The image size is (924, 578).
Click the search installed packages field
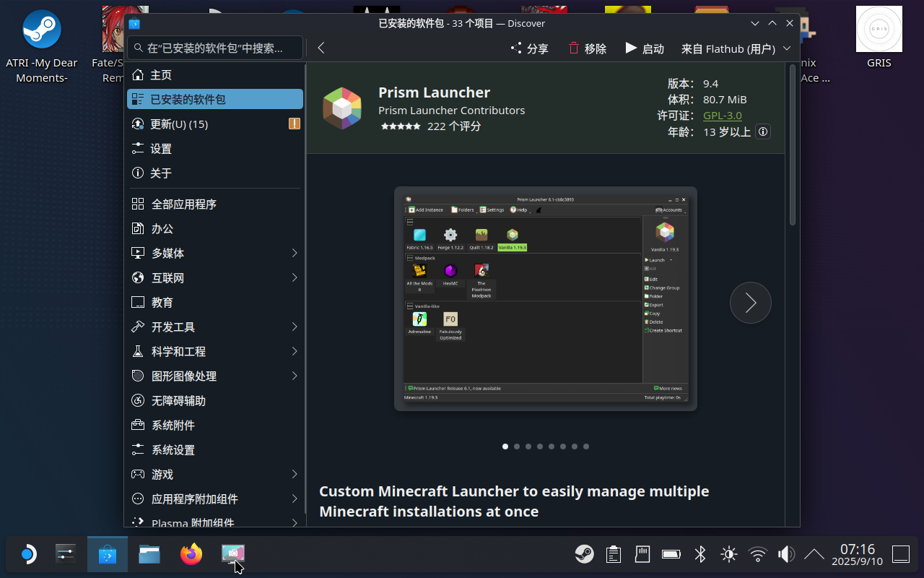click(215, 48)
